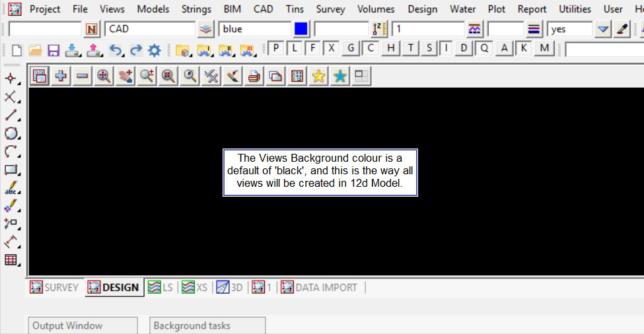The image size is (644, 334).
Task: Click the Save floppy disk icon
Action: click(x=54, y=50)
